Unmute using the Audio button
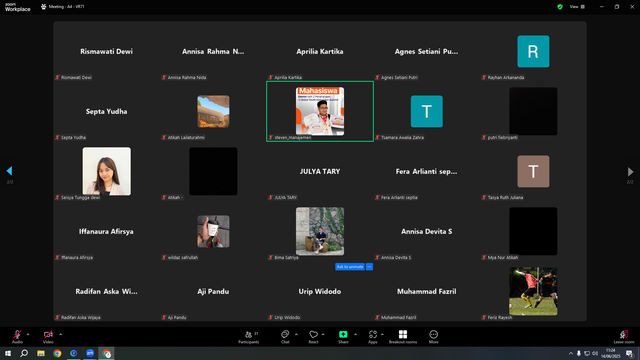 (x=17, y=337)
